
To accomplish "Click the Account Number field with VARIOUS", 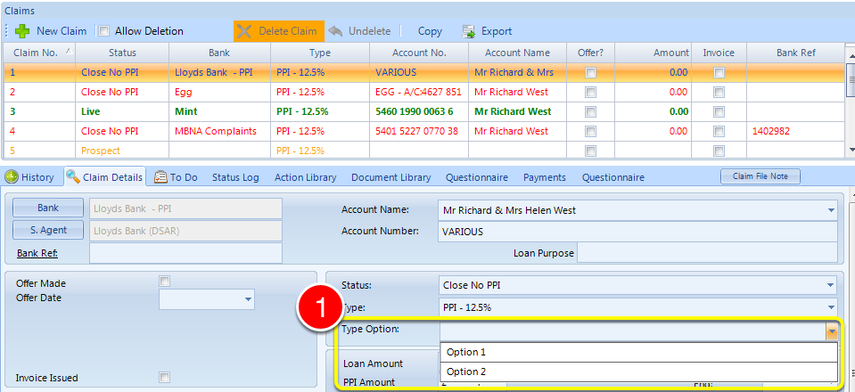I will click(637, 232).
